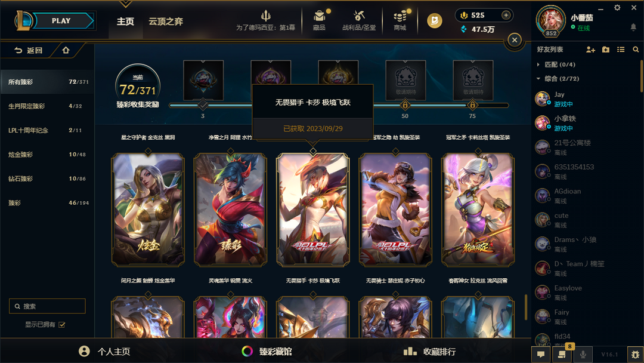Click the plus to add RP currency

[506, 15]
